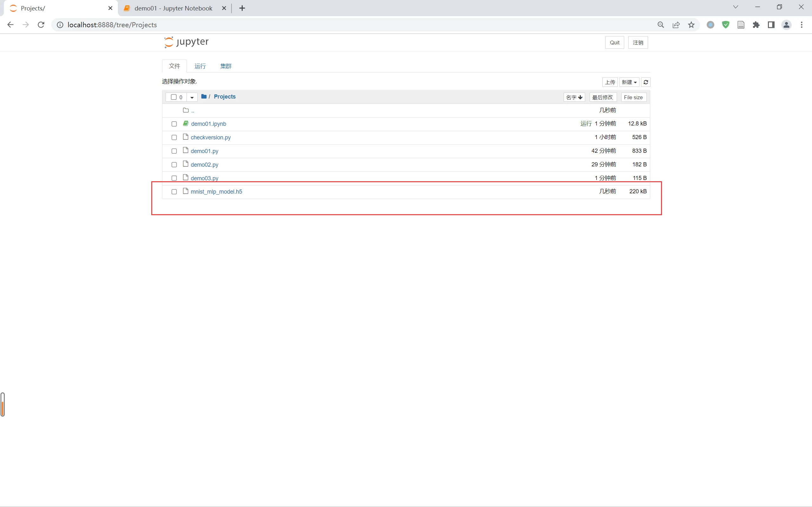Select the mnist_mlp_model.h5 checkbox
Viewport: 812px width, 507px height.
(174, 192)
